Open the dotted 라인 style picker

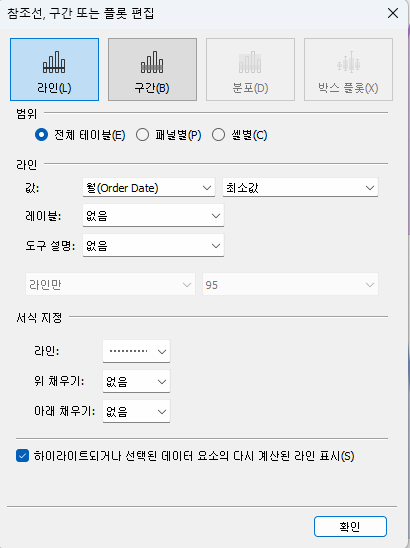[x=136, y=351]
